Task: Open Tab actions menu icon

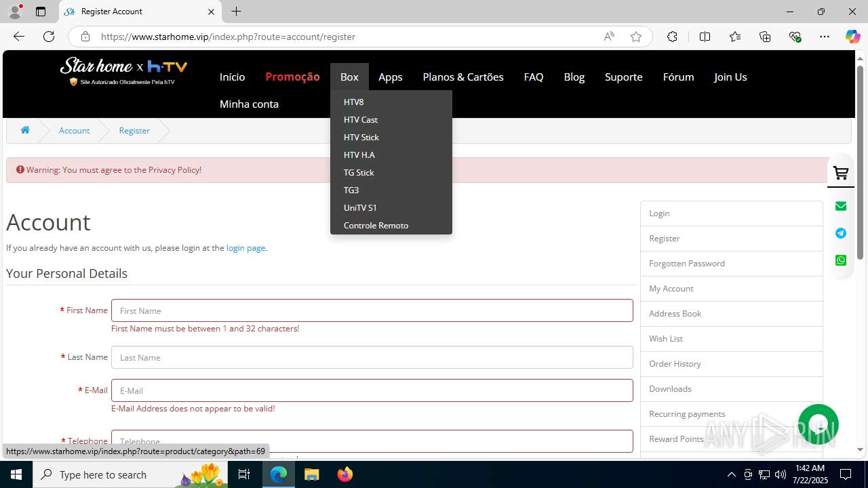Action: tap(41, 12)
